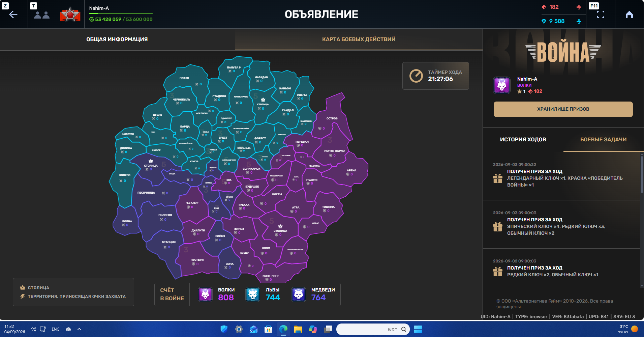Select the Львы capital crown on map
644x337 pixels.
pos(263,100)
